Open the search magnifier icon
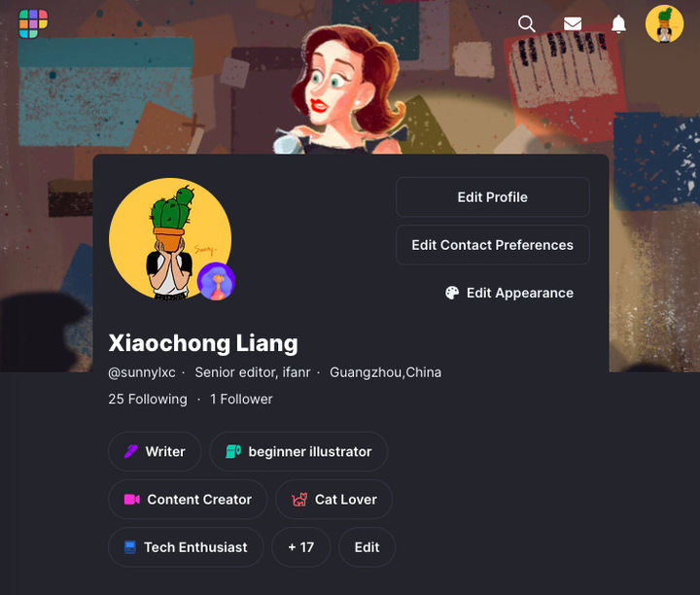This screenshot has height=595, width=700. (526, 23)
